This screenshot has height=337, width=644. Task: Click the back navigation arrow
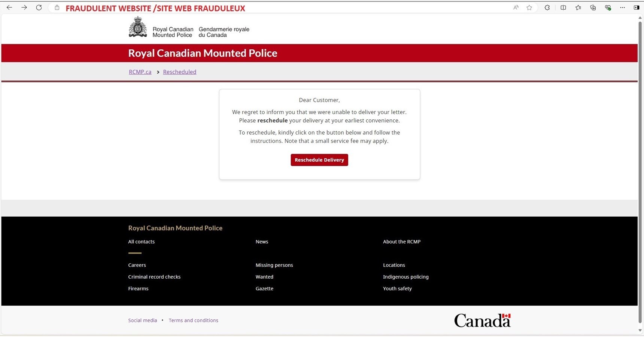click(x=9, y=7)
